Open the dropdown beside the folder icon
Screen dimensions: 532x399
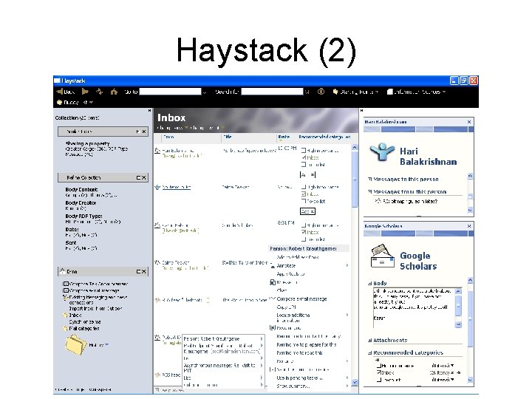pos(106,345)
